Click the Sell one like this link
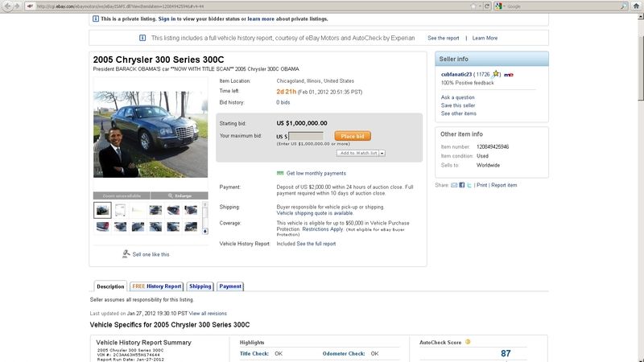644x362 pixels. click(x=151, y=254)
